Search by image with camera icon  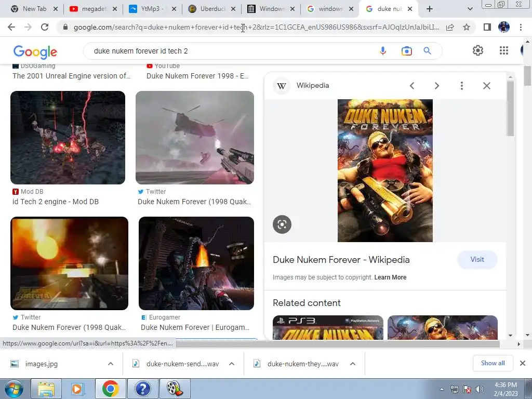coord(406,51)
